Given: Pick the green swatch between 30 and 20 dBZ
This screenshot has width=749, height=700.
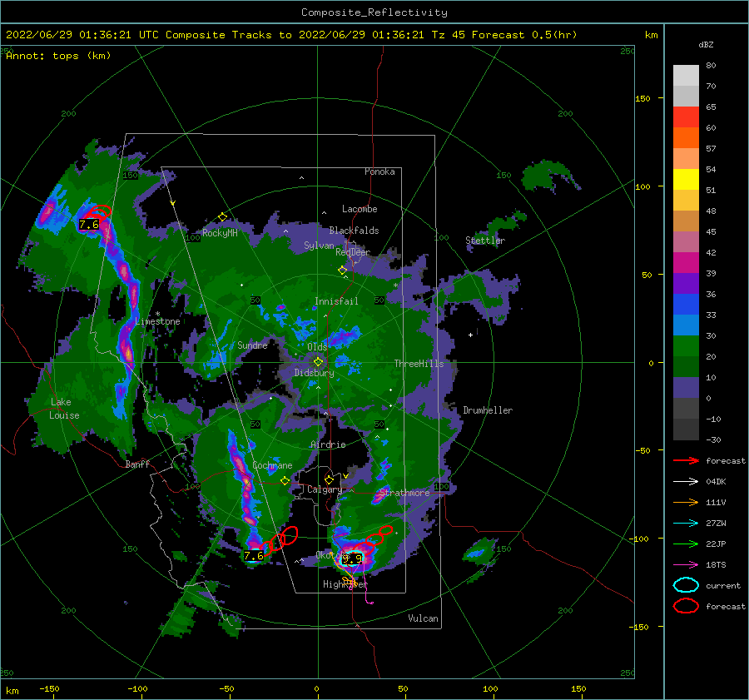Looking at the screenshot, I should pyautogui.click(x=686, y=346).
